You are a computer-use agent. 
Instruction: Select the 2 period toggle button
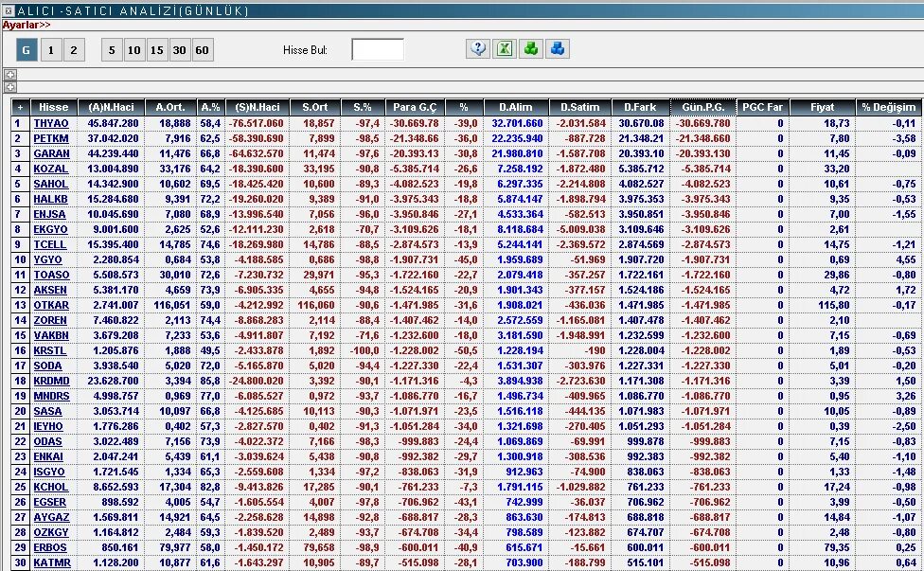(74, 50)
